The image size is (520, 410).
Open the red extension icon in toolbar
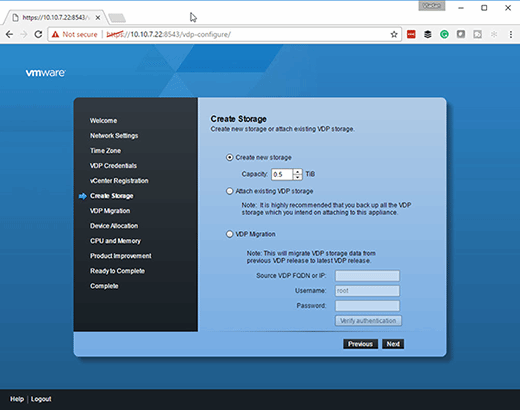coord(411,34)
